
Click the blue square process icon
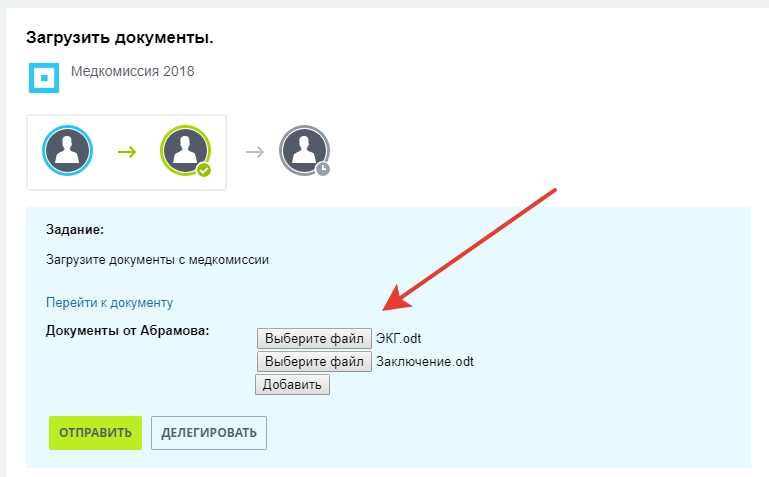point(44,77)
